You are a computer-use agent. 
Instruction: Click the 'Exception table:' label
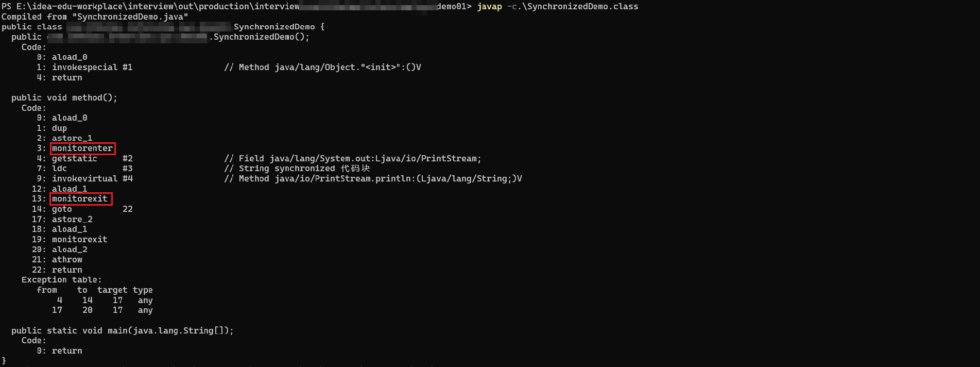coord(62,279)
